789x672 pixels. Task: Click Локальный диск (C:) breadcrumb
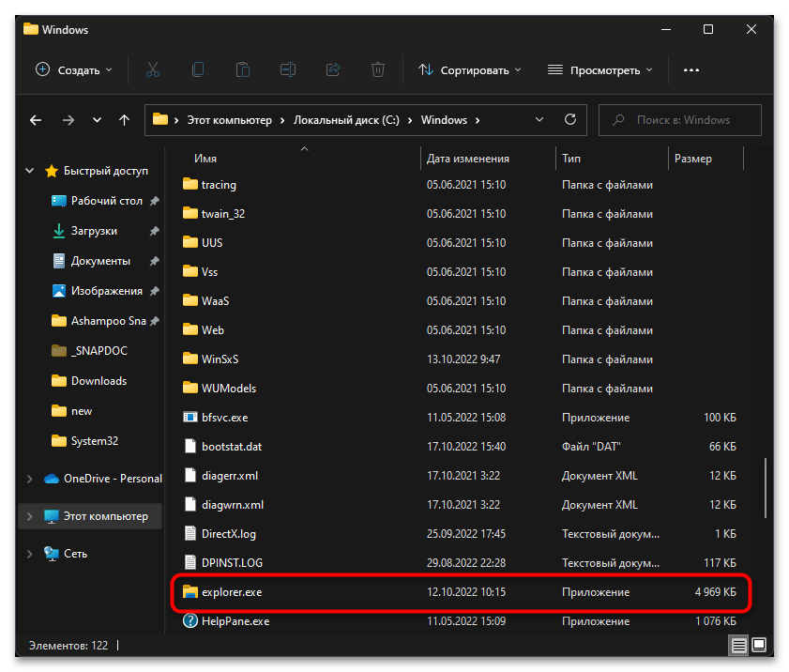click(x=346, y=120)
